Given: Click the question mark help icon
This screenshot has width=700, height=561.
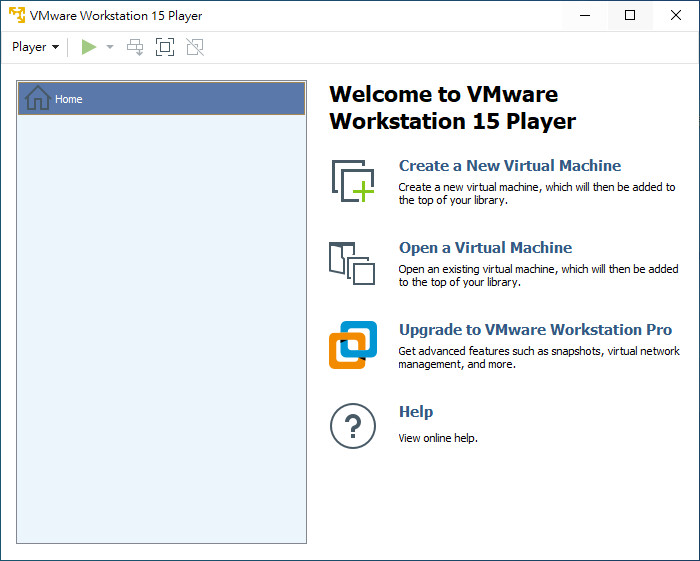Looking at the screenshot, I should (353, 426).
